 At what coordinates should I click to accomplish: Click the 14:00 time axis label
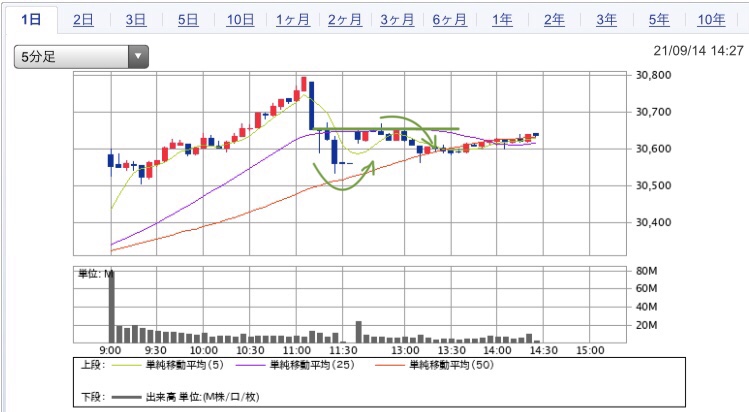(497, 350)
